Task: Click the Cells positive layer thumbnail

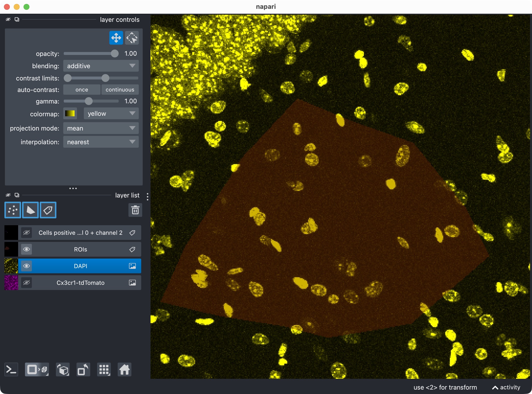Action: 11,233
